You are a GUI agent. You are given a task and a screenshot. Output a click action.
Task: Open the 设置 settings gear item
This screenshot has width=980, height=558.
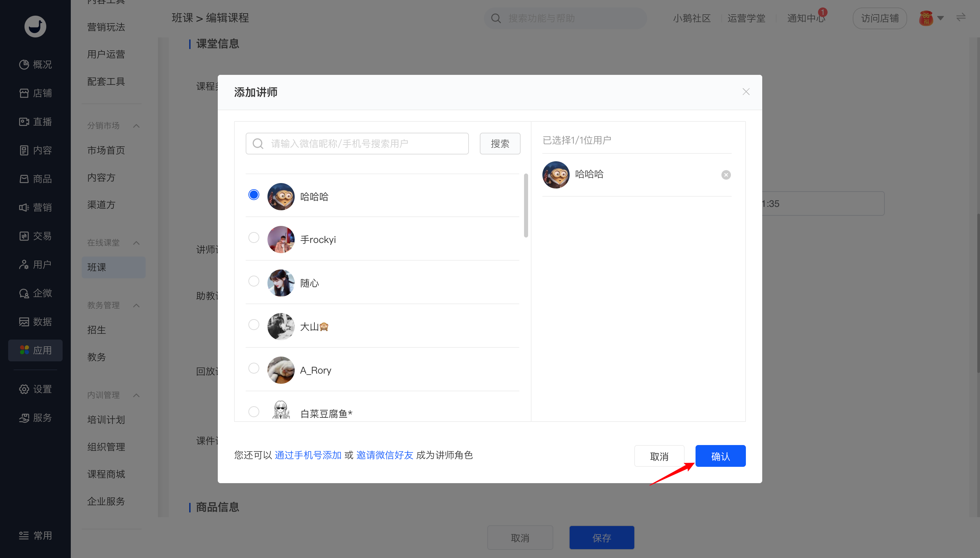pyautogui.click(x=35, y=389)
